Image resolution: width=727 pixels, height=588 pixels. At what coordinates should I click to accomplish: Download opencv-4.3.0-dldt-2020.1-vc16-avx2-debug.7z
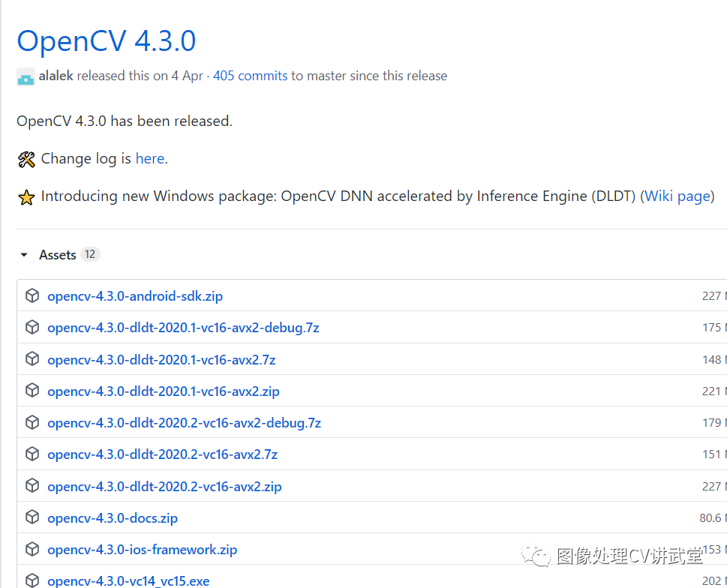click(183, 328)
